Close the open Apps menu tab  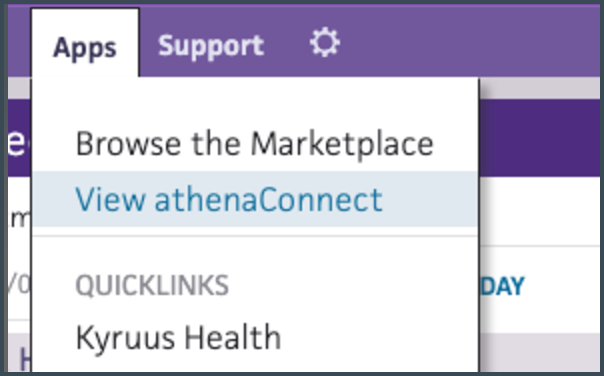pyautogui.click(x=85, y=42)
